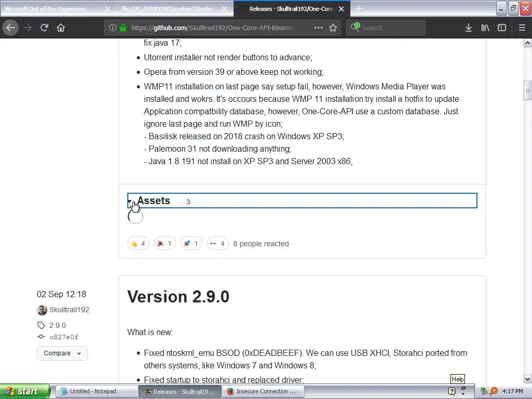Open page actions three-dot menu

click(318, 28)
